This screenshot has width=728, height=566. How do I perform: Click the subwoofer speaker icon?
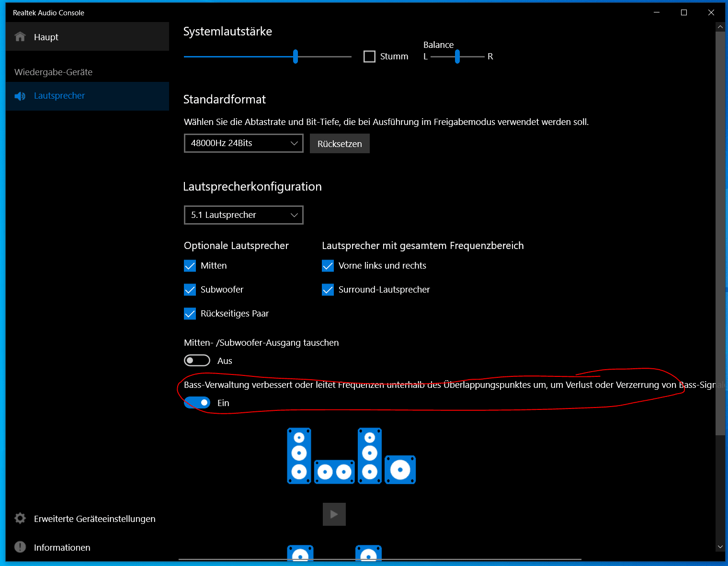[400, 470]
